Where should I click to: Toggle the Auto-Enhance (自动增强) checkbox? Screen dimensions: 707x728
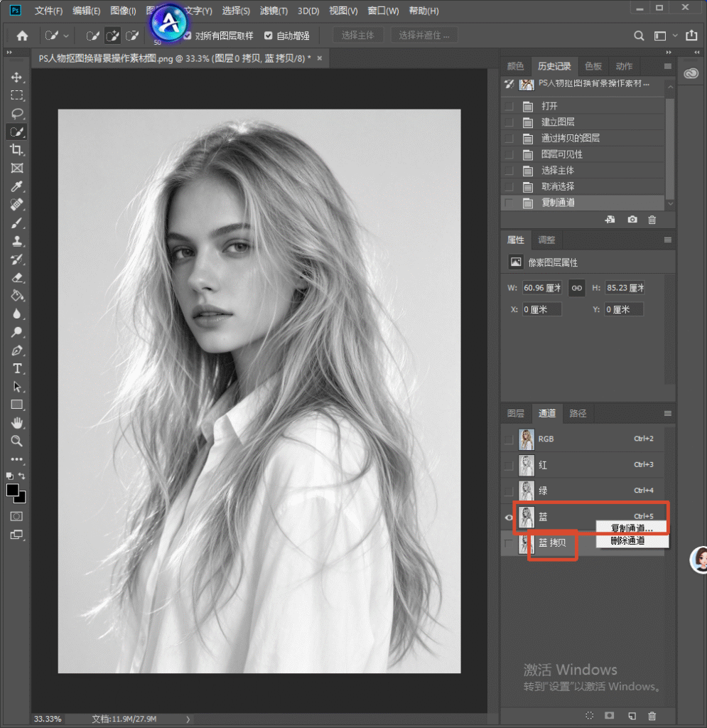pos(268,36)
